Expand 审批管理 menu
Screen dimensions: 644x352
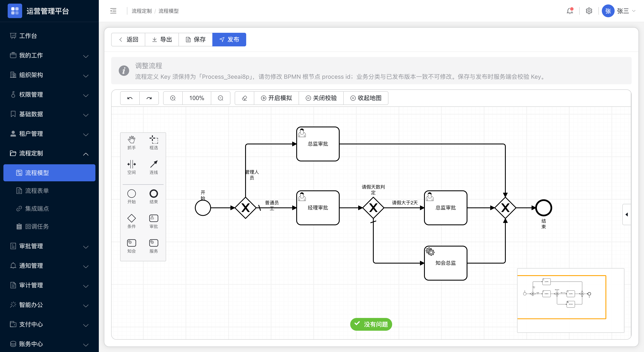click(x=49, y=246)
